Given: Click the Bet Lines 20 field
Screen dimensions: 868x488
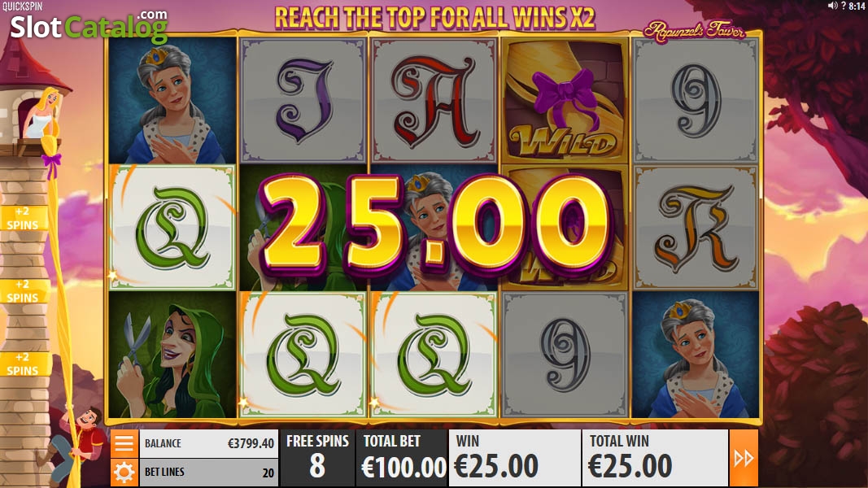Looking at the screenshot, I should click(209, 473).
